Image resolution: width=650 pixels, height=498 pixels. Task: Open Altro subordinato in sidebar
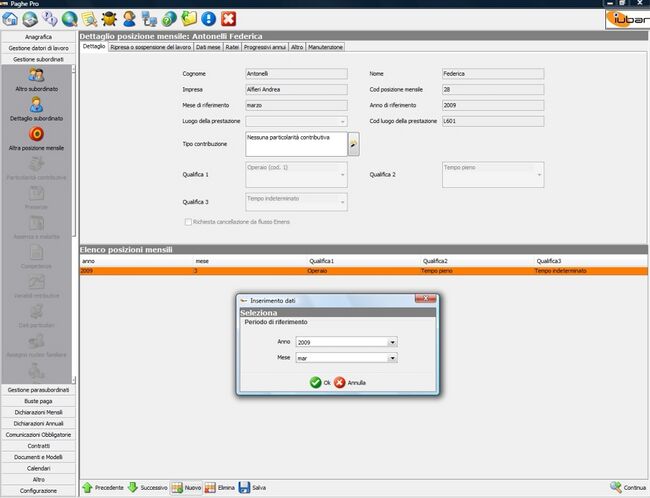point(37,80)
